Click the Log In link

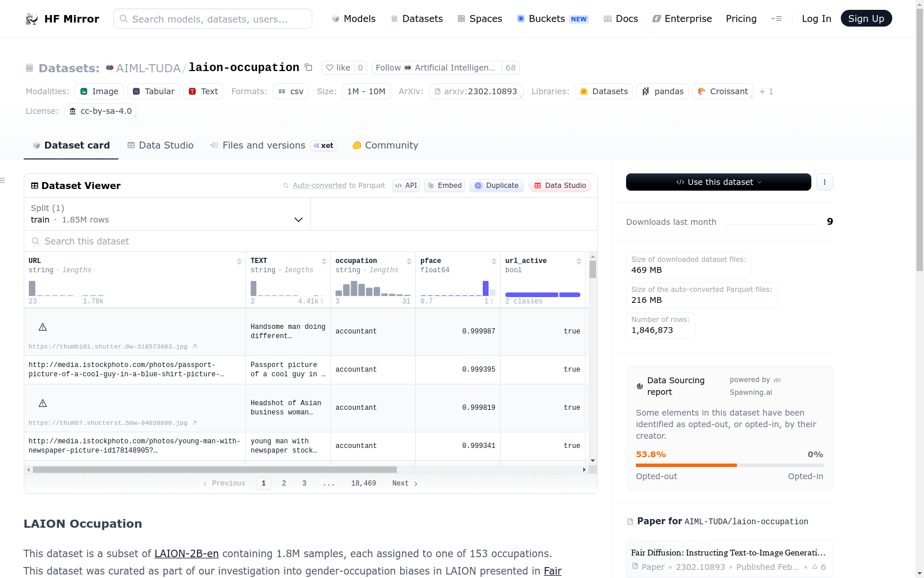coord(817,19)
